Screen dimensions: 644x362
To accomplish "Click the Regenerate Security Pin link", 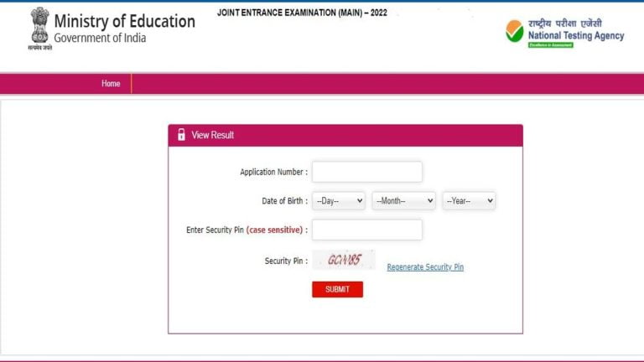I will [425, 267].
